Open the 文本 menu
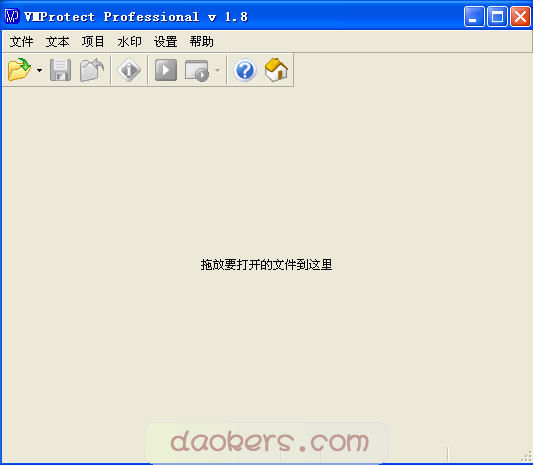Viewport: 533px width, 465px height. [57, 42]
